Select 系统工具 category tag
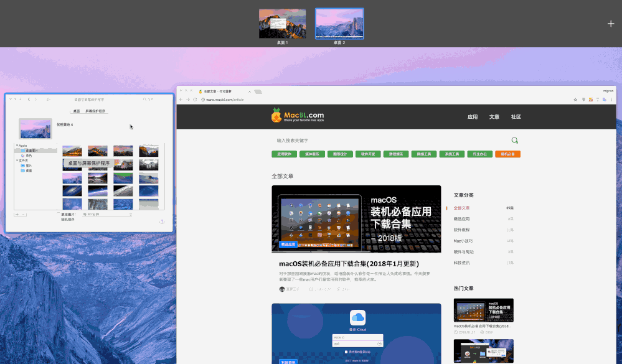 [x=452, y=154]
